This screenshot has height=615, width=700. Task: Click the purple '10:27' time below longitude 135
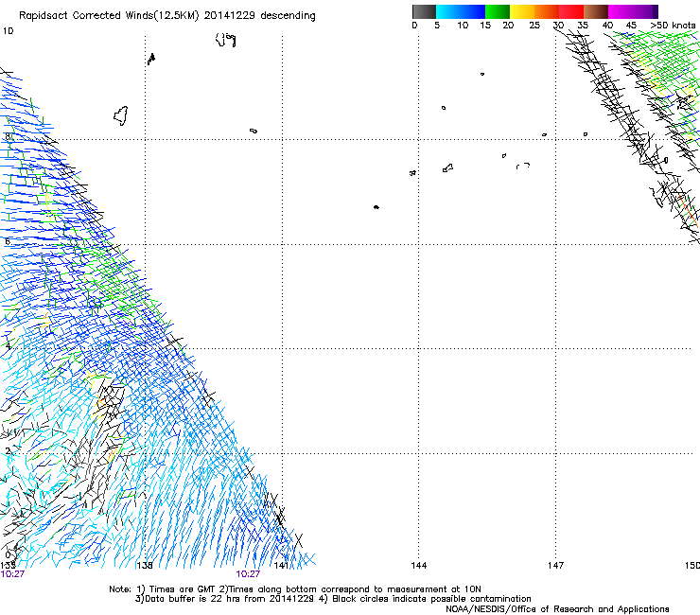pyautogui.click(x=12, y=574)
